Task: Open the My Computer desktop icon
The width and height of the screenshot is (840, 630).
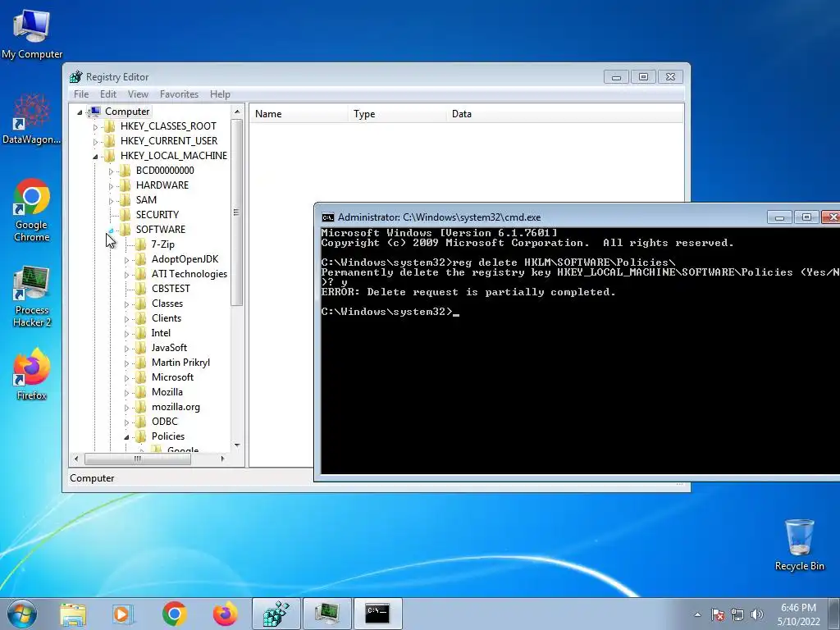Action: tap(32, 33)
